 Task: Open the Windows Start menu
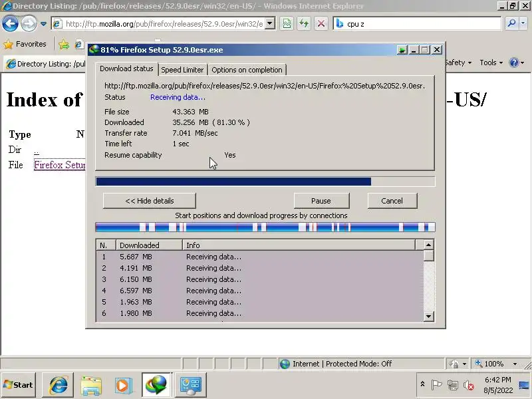(x=19, y=385)
